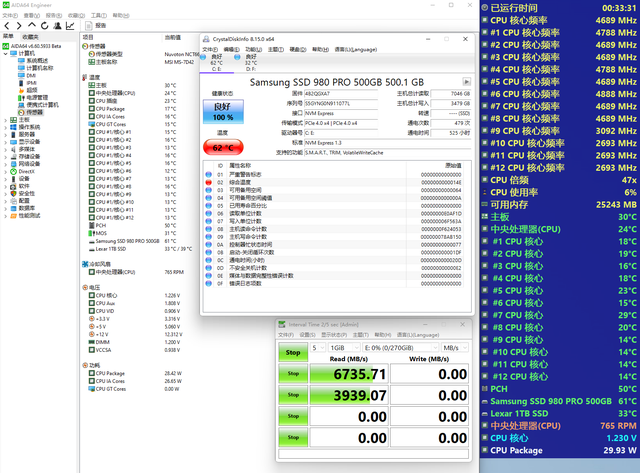Click the large Stop button in CrystalDiskMark
The height and width of the screenshot is (473, 640).
[293, 352]
